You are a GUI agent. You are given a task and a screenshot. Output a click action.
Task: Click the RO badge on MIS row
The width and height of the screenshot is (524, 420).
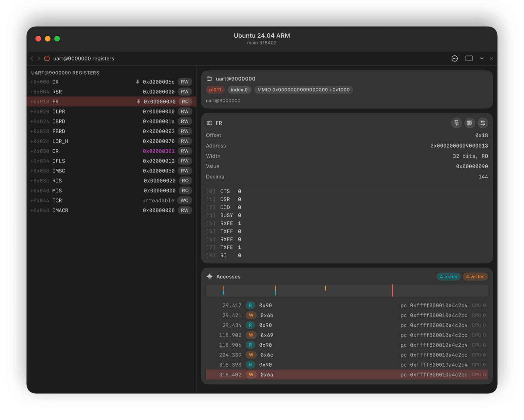(x=185, y=191)
